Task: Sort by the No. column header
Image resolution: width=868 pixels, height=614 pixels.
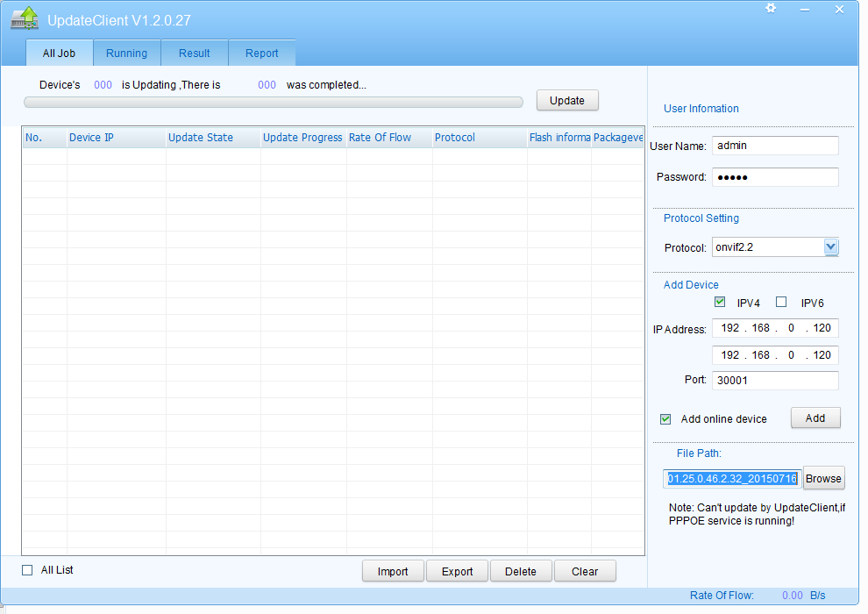Action: pyautogui.click(x=45, y=138)
